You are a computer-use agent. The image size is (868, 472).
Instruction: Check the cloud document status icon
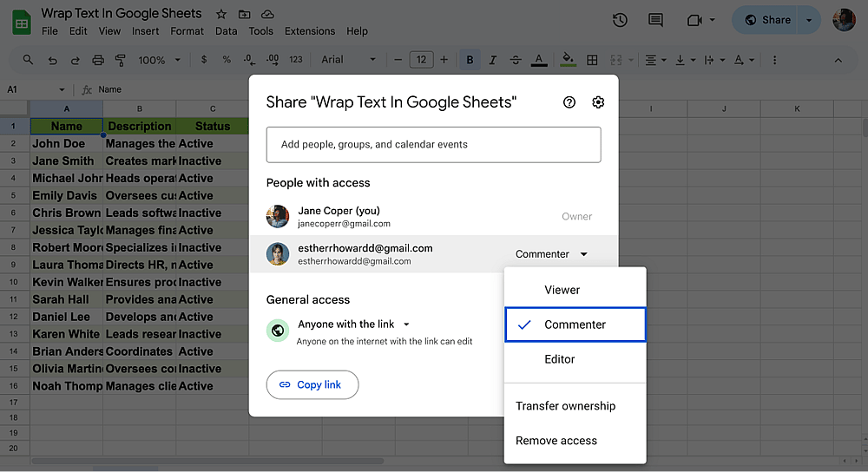click(267, 14)
